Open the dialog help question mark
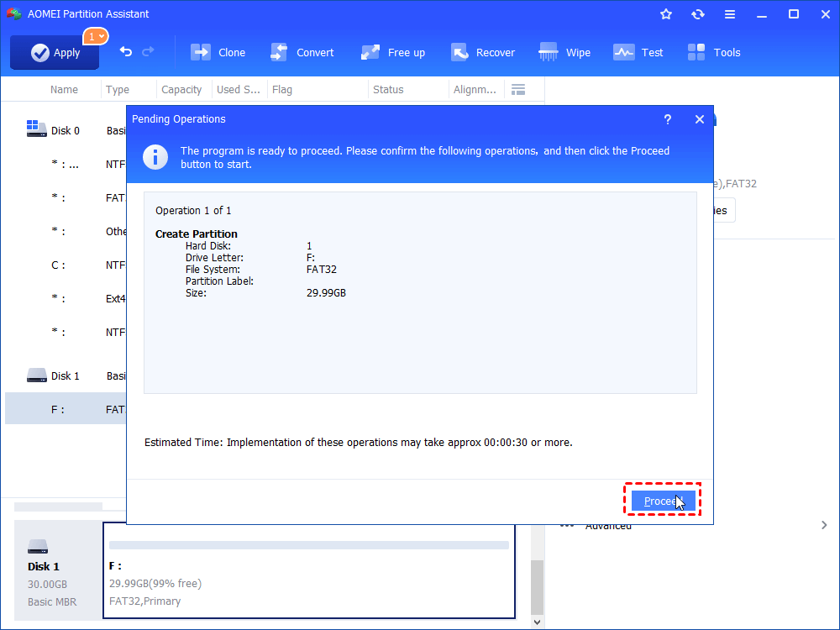This screenshot has height=630, width=840. click(667, 119)
